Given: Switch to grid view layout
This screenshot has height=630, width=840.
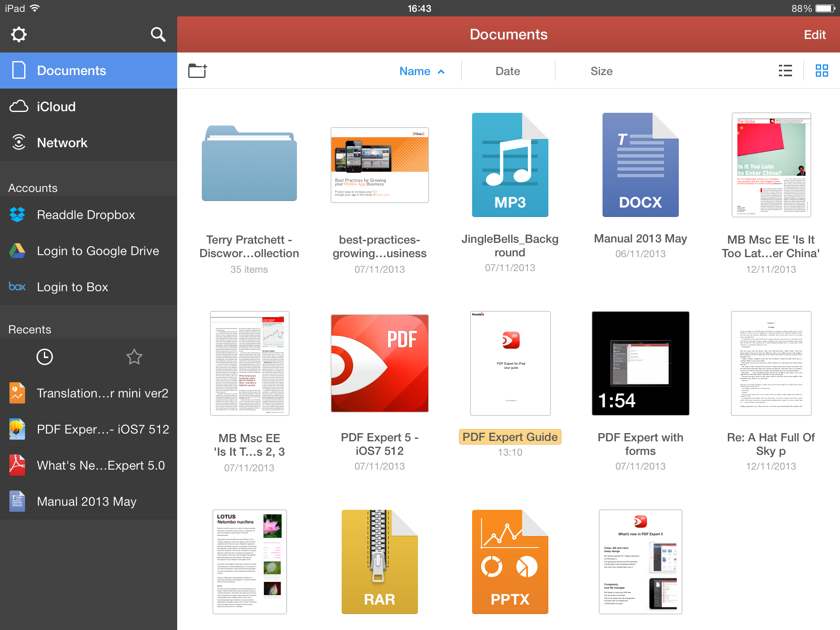Looking at the screenshot, I should [x=822, y=71].
